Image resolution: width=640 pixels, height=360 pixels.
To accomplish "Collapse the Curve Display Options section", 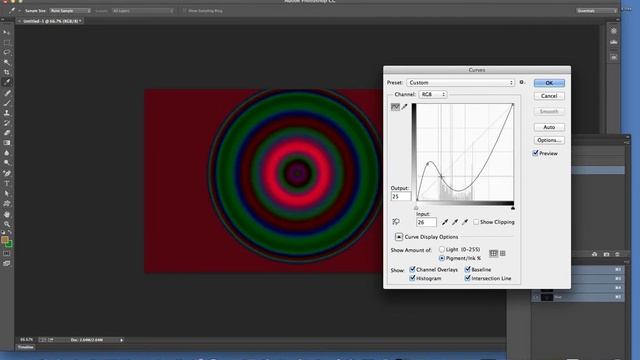I will point(399,237).
